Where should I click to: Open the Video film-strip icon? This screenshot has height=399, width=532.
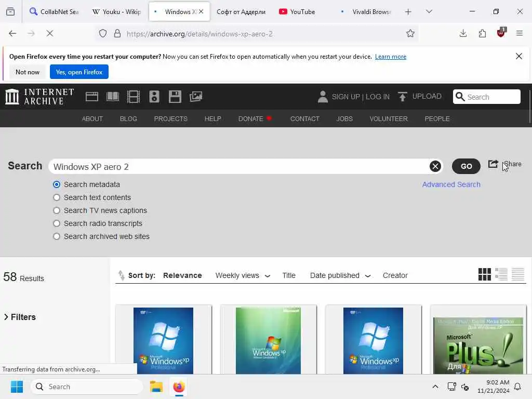134,97
